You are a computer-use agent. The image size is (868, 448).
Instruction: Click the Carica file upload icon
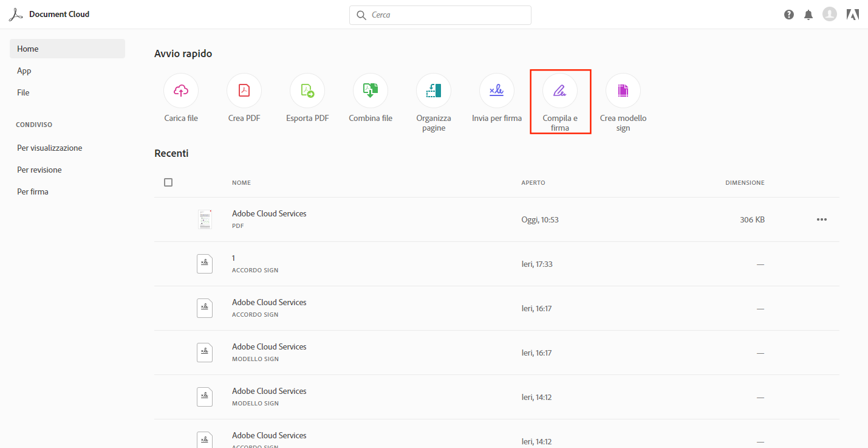[x=181, y=91]
